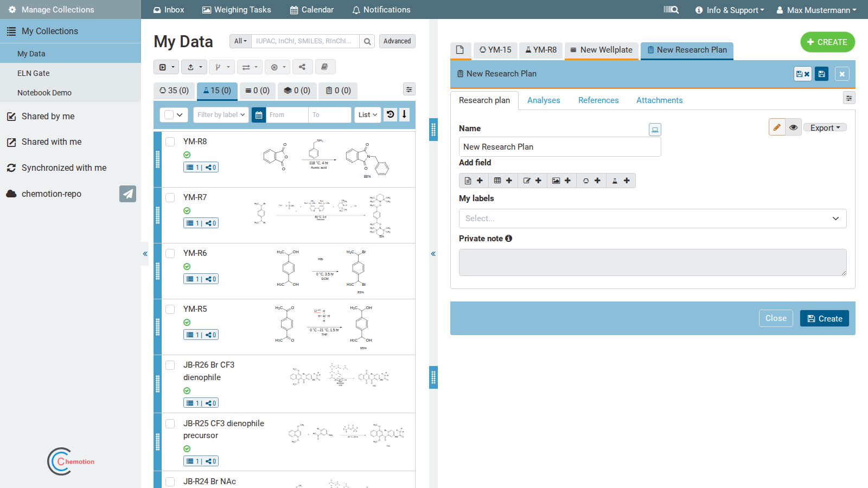Screen dimensions: 868x488
Task: Switch to view mode with eye icon
Action: (x=793, y=127)
